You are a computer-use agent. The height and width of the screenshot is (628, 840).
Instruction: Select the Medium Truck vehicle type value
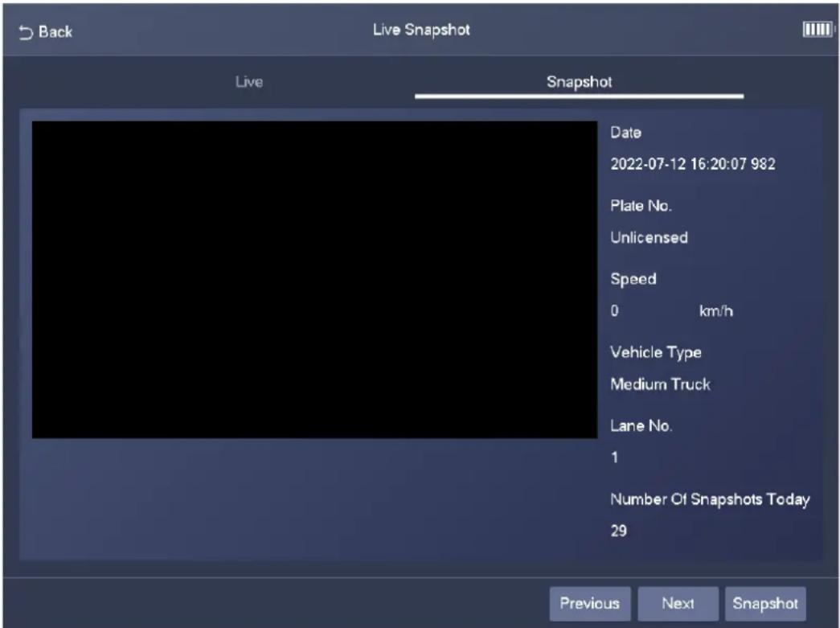[x=660, y=384]
